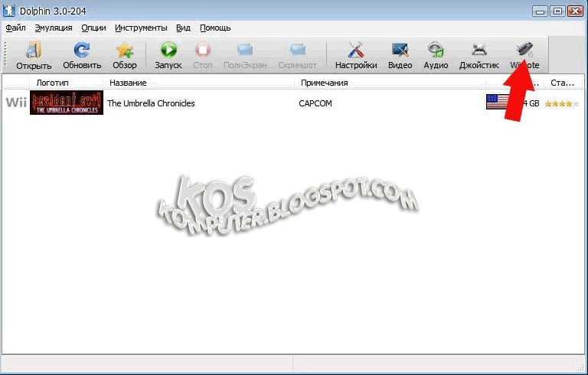Open Джойстик gamepad settings
Screen dimensions: 588x375
coord(479,56)
